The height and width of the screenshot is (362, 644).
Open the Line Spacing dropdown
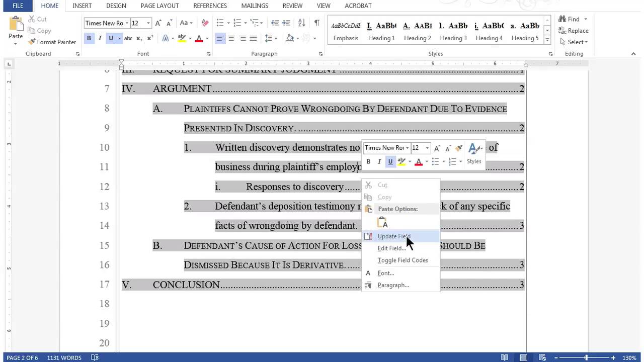pos(271,38)
